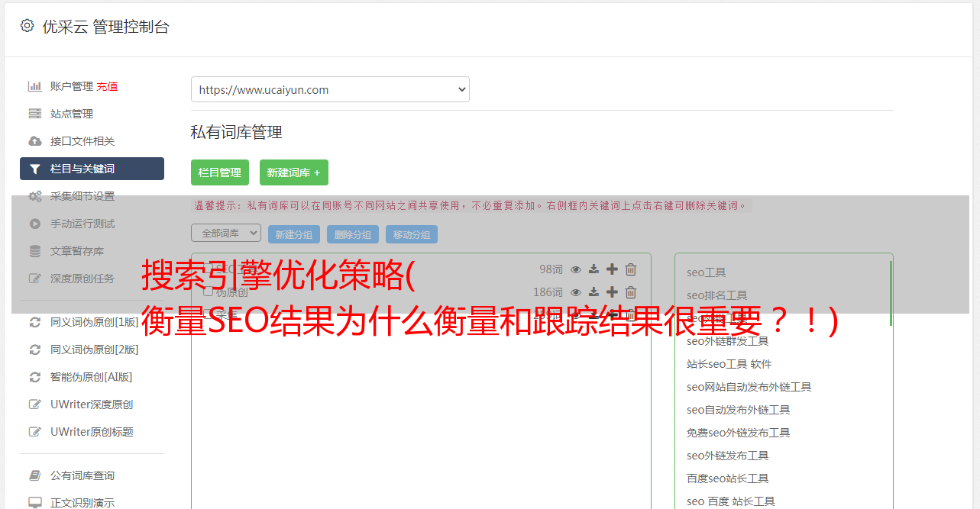Screen dimensions: 980x509
Task: Download the 186词 library via its download icon
Action: point(593,292)
